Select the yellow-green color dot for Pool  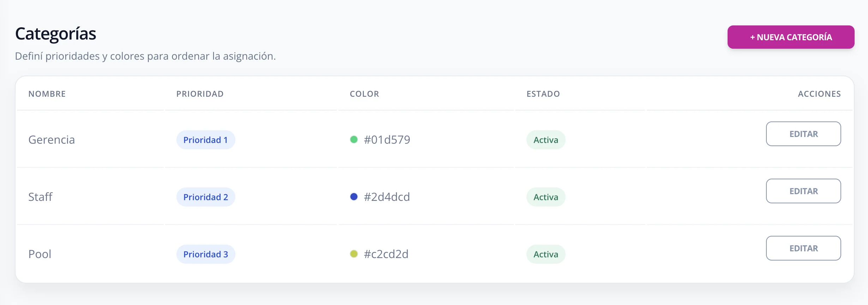(354, 254)
